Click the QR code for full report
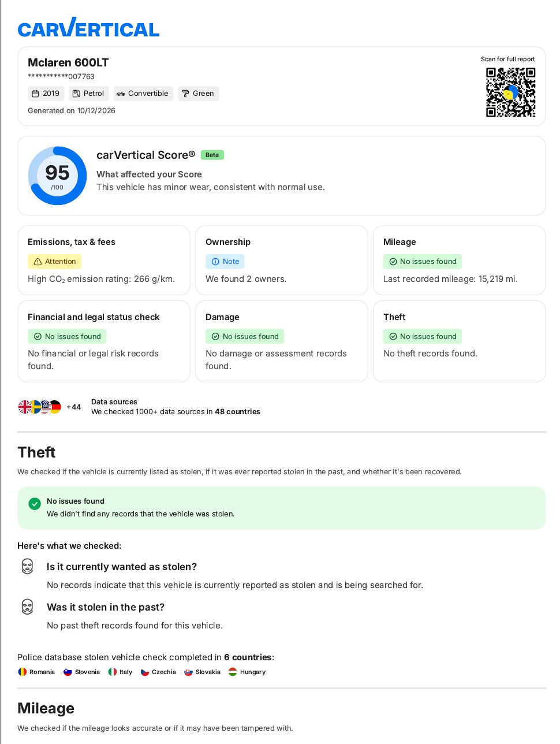The image size is (560, 744). tap(510, 92)
